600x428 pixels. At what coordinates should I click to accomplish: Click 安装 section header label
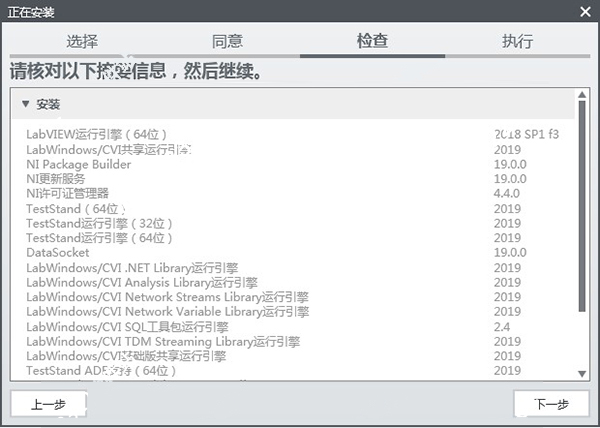click(x=48, y=104)
